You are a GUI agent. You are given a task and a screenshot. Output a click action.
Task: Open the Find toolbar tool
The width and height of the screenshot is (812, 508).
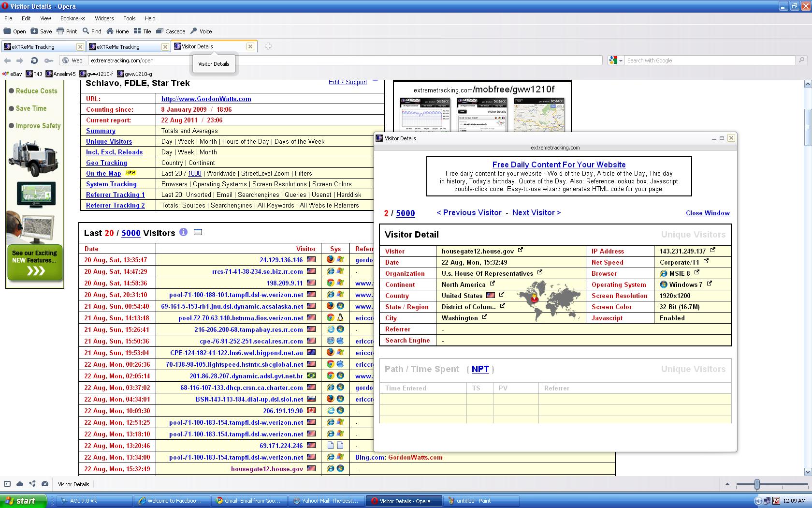pyautogui.click(x=92, y=31)
